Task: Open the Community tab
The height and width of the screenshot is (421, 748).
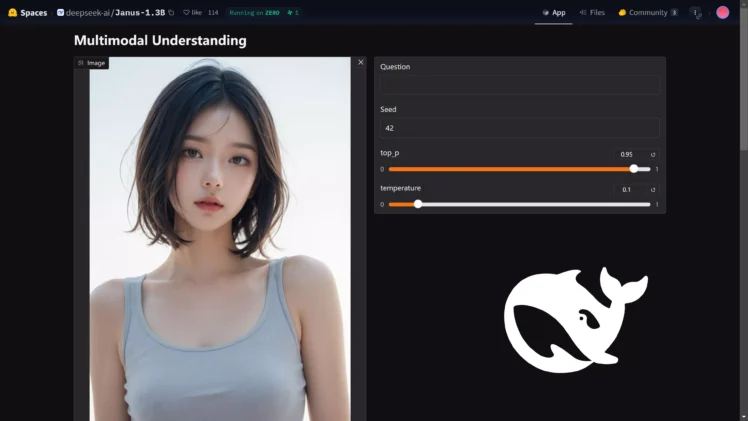Action: click(647, 13)
